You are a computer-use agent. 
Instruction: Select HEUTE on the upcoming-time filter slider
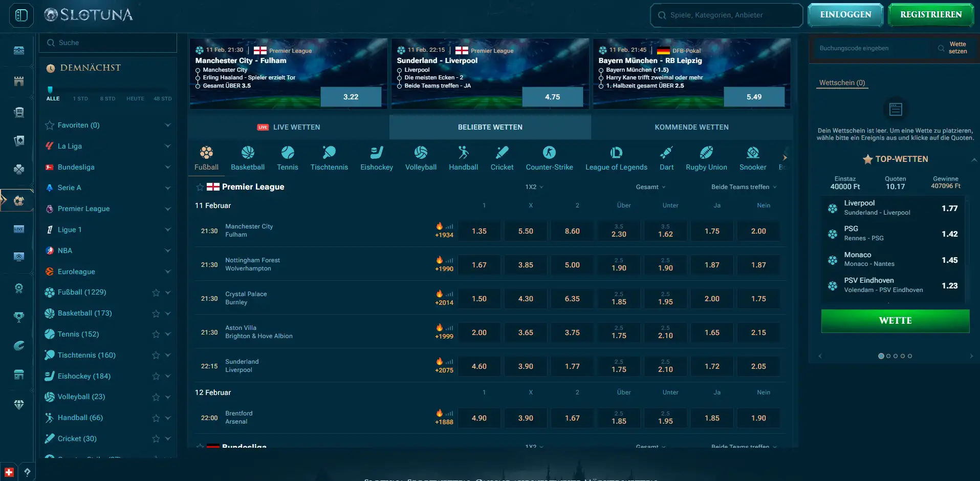tap(135, 98)
